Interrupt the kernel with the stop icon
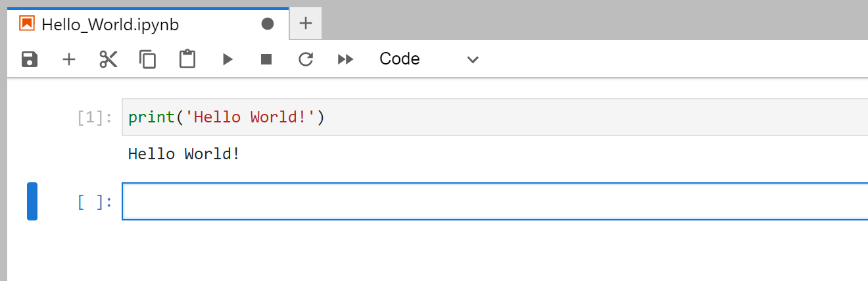 (x=266, y=59)
